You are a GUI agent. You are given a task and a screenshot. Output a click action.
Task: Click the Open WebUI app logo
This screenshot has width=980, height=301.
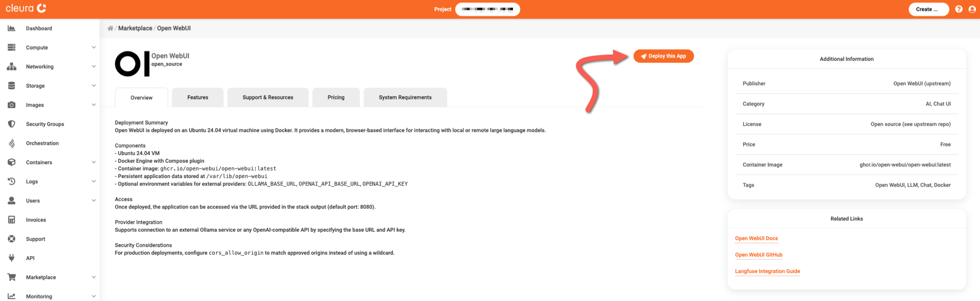click(132, 64)
